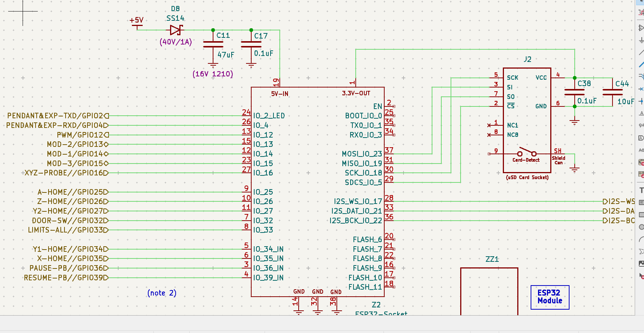Select the Net Class Directive tool
The image size is (644, 333).
641,126
